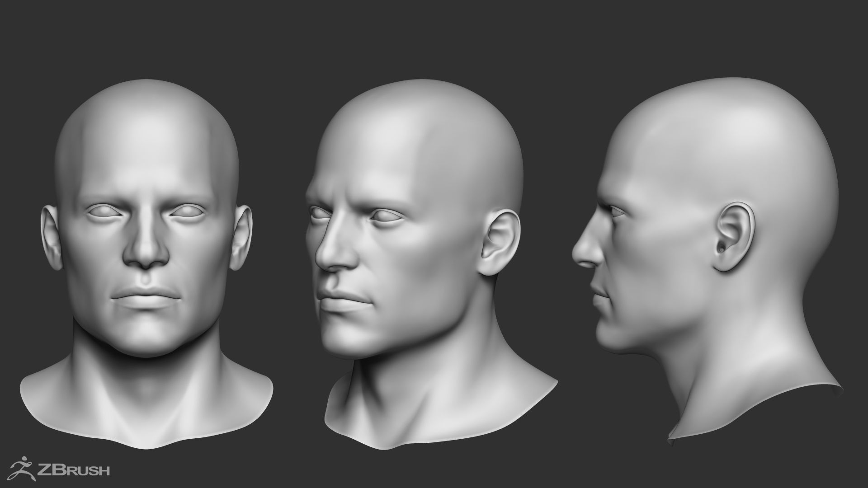Click the nose of the front-facing head

click(146, 253)
